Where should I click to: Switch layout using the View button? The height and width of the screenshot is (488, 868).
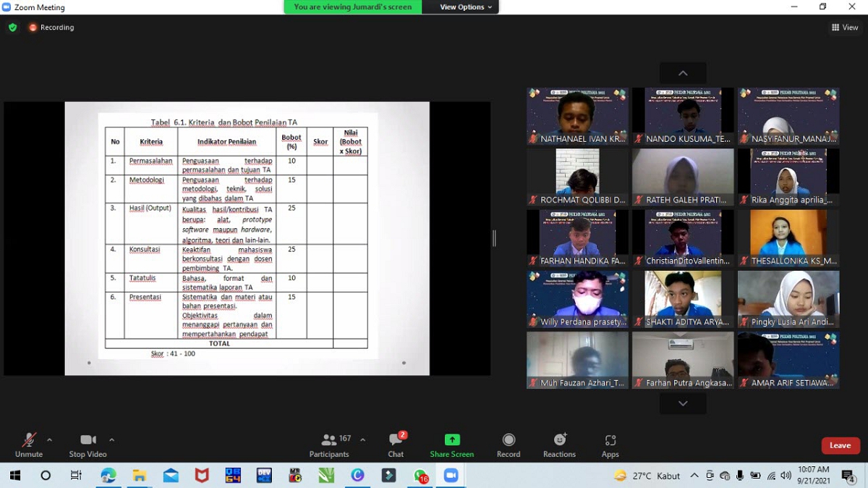845,28
